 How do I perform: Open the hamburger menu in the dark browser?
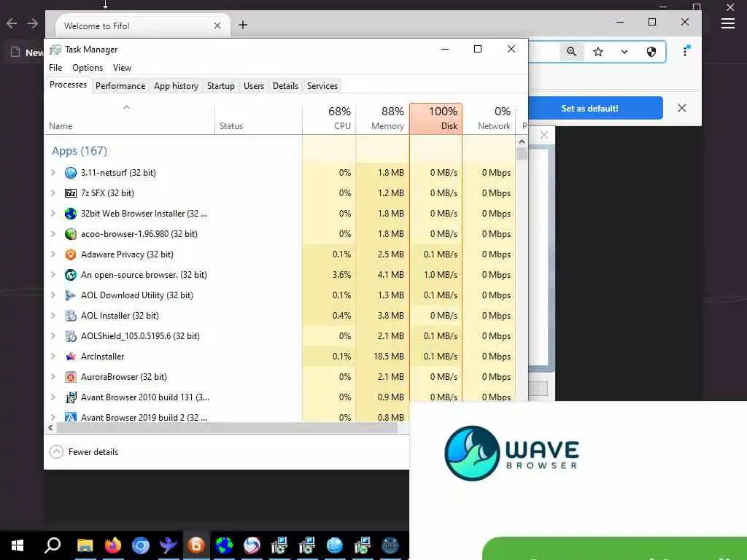pos(727,23)
